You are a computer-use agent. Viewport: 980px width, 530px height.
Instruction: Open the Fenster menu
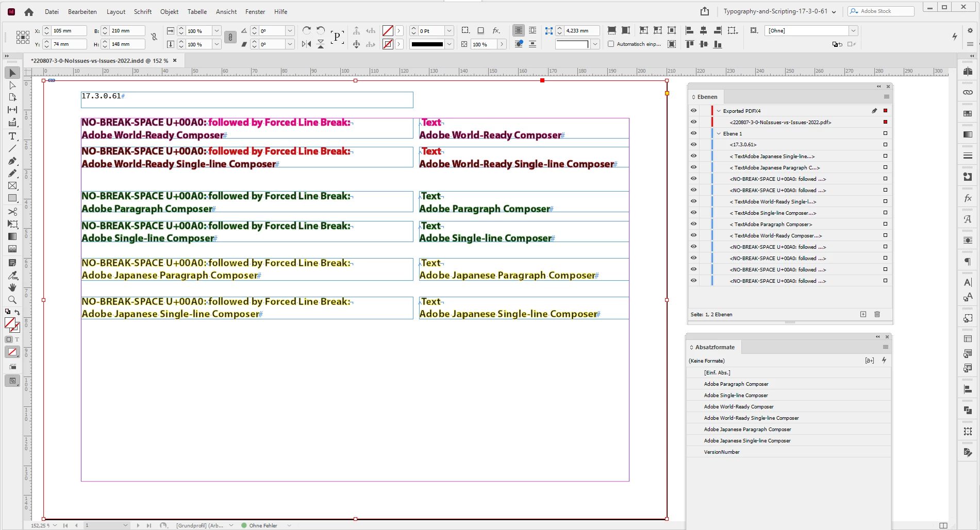pyautogui.click(x=255, y=11)
